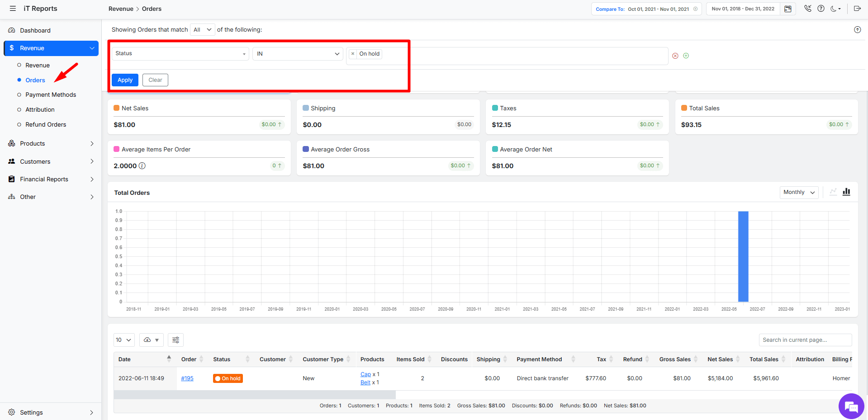The image size is (868, 420).
Task: Add a new filter condition row
Action: click(x=686, y=56)
